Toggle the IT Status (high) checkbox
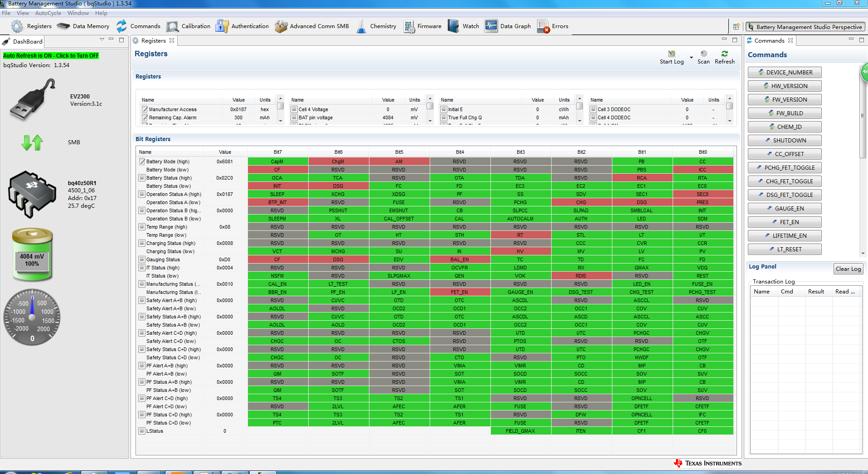 (x=142, y=268)
